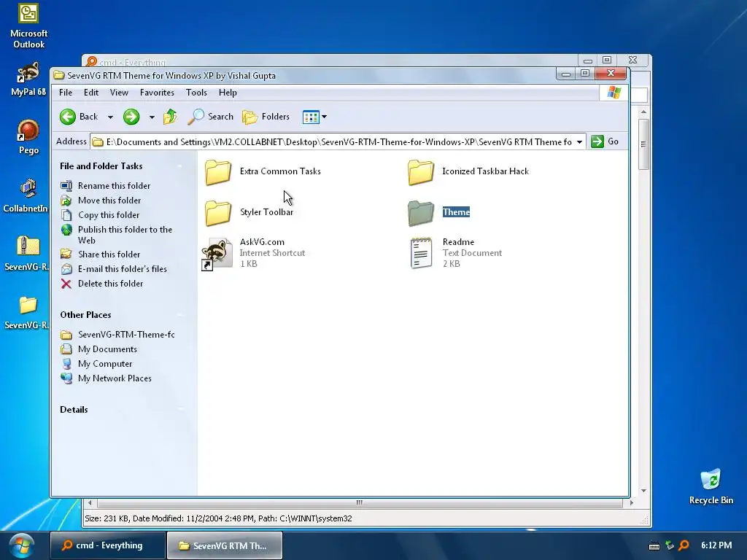Go to My Computer in Other Places

[105, 364]
